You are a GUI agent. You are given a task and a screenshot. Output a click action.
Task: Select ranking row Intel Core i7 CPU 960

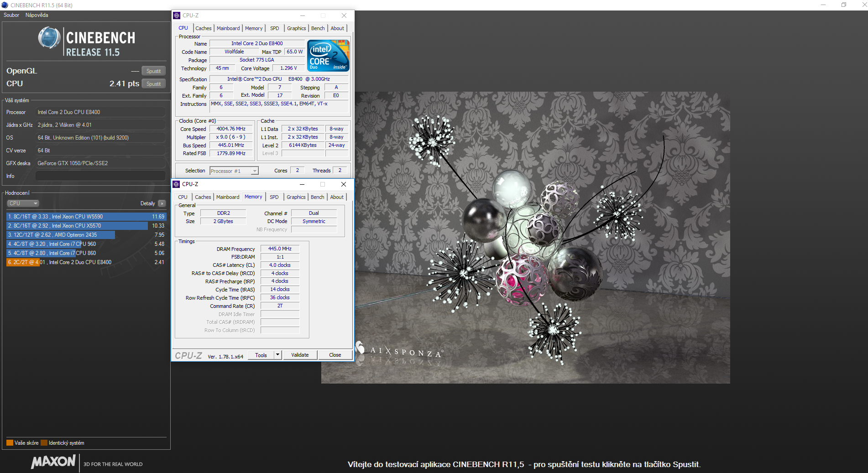click(86, 244)
